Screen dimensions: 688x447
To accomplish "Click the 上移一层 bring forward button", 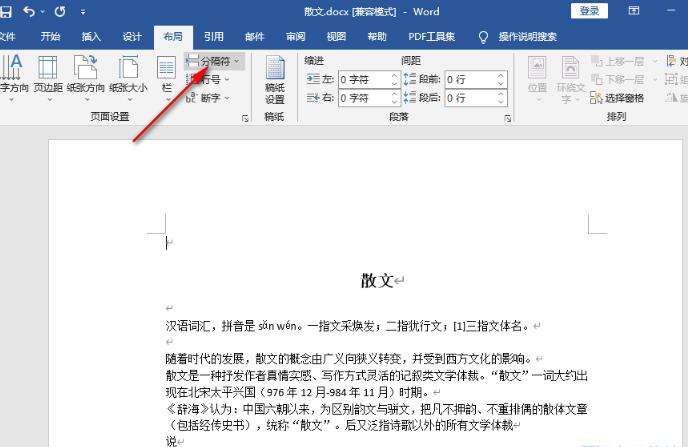I will [619, 61].
